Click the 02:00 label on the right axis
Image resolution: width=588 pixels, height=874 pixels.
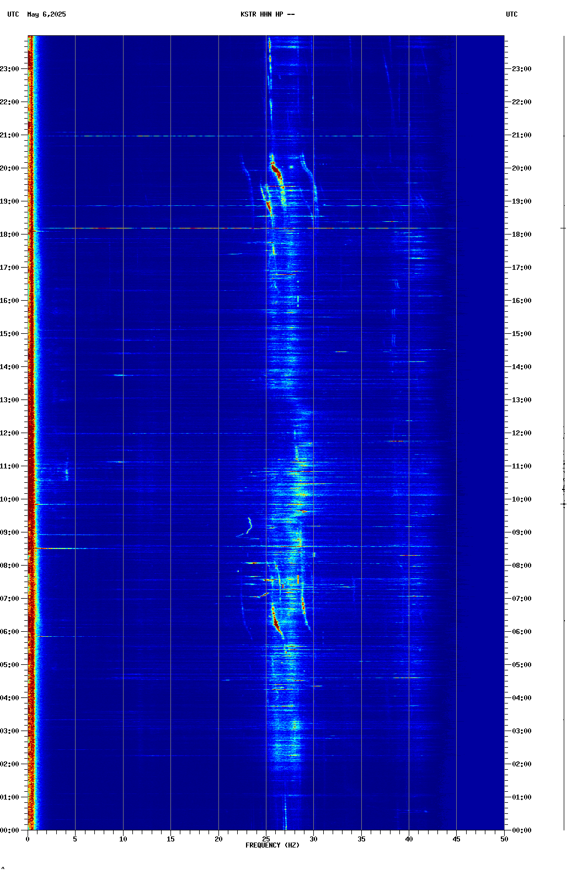522,764
